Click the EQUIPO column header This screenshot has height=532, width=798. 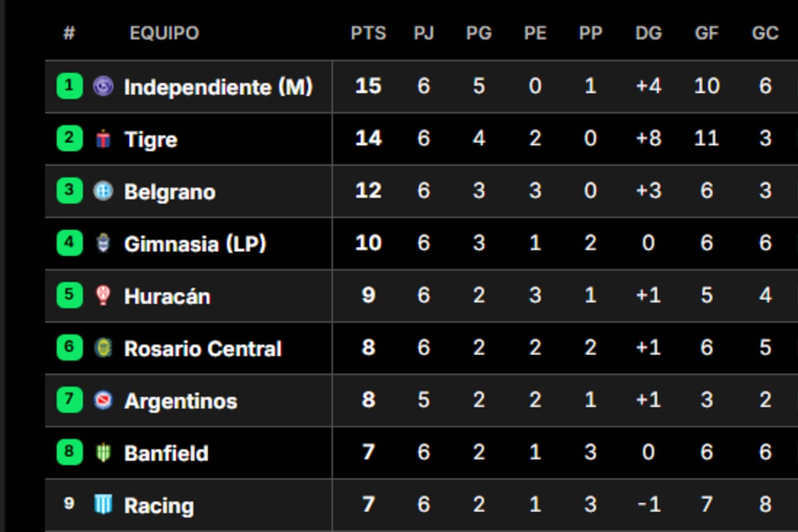pos(164,33)
